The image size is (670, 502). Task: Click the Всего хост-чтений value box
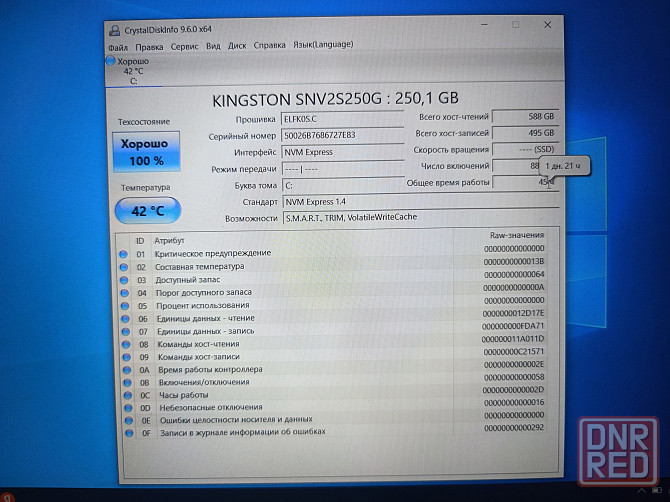(x=520, y=116)
